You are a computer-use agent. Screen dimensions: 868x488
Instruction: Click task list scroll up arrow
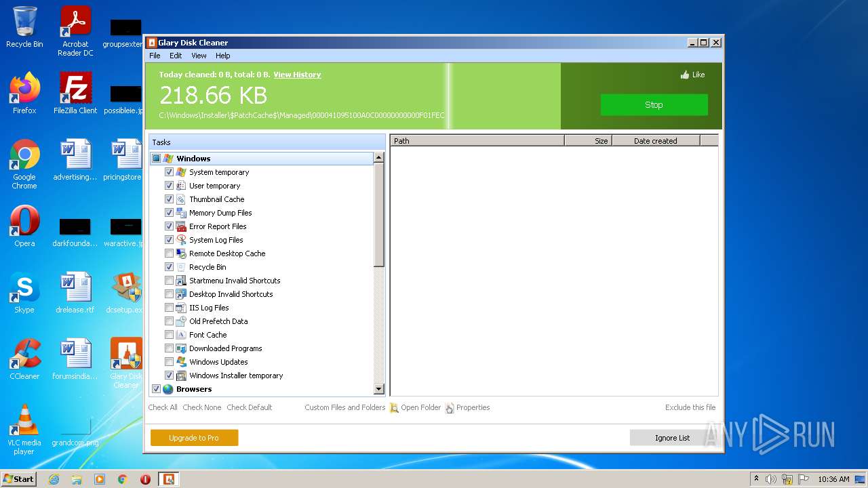379,157
